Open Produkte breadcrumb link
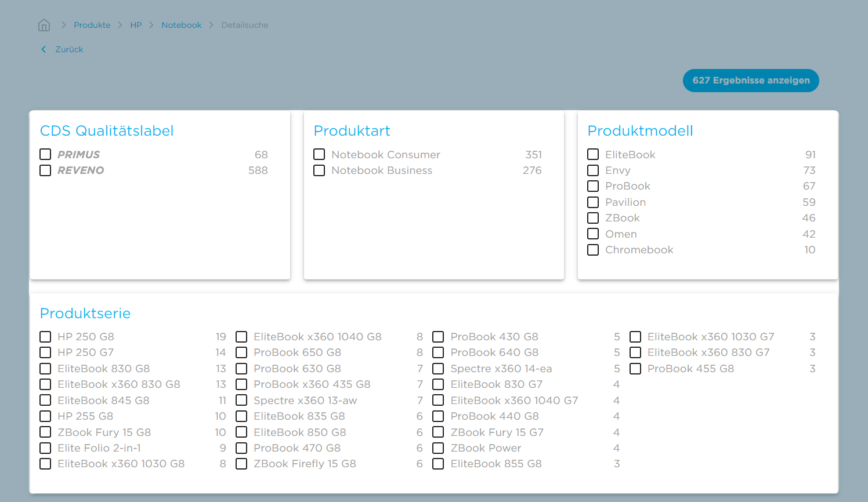The height and width of the screenshot is (502, 868). tap(92, 25)
